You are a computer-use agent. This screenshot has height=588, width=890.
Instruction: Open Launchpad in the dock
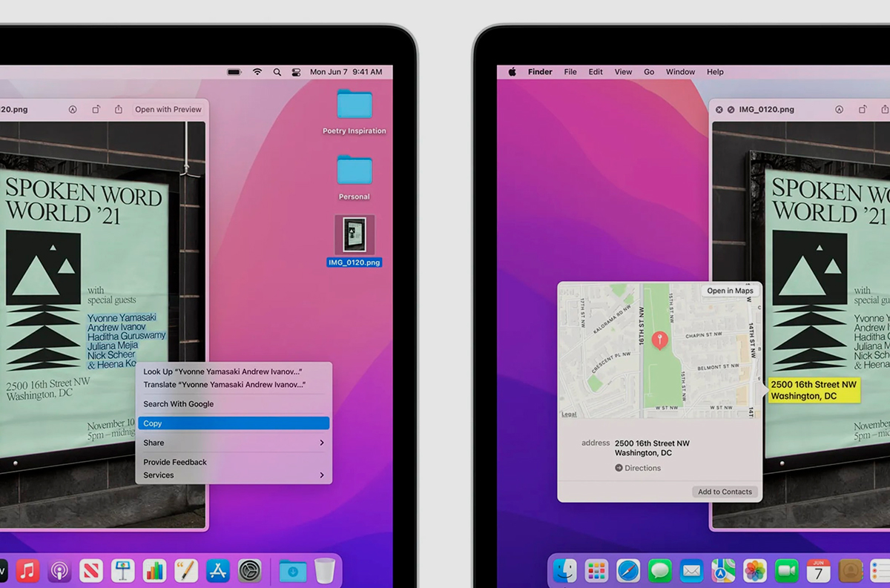pos(597,570)
